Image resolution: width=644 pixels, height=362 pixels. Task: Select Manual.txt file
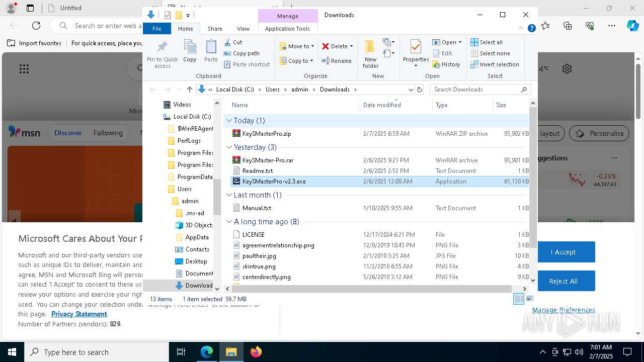(x=257, y=208)
